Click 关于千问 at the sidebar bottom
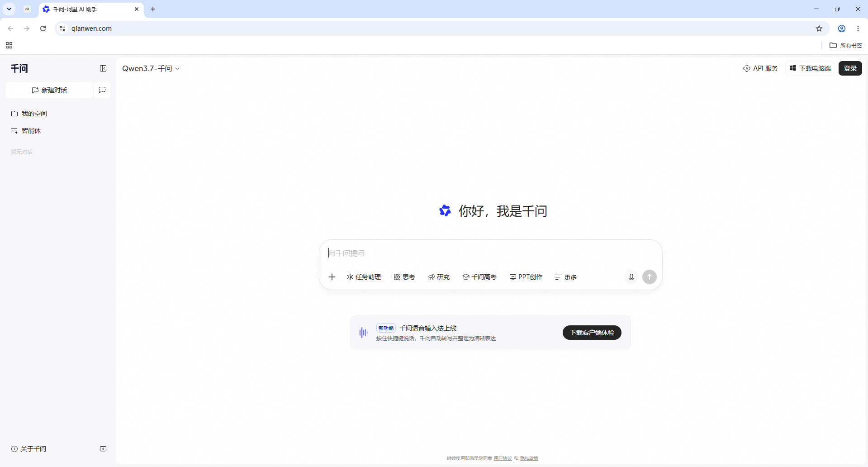The image size is (868, 467). [x=29, y=449]
